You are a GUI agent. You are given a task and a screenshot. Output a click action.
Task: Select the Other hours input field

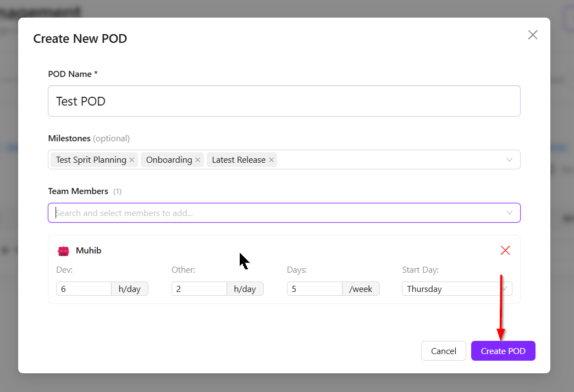point(199,289)
